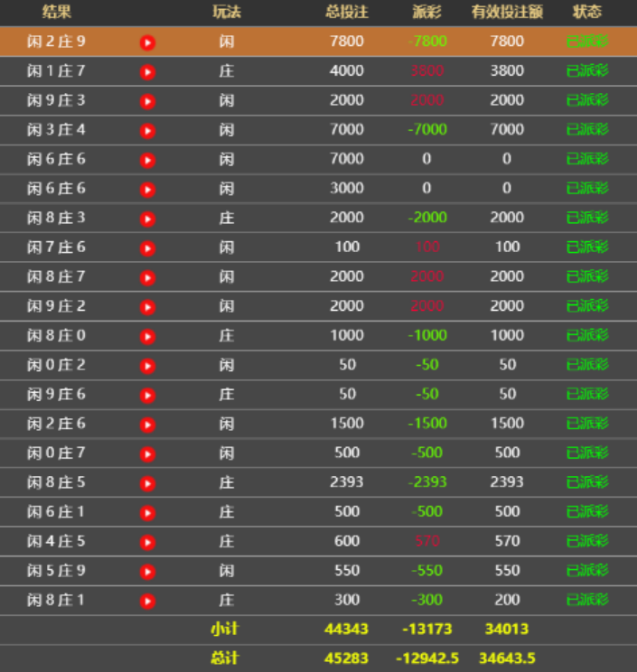Screen dimensions: 637x672
Task: Play the recorded round 闲9庄2
Action: (x=147, y=307)
